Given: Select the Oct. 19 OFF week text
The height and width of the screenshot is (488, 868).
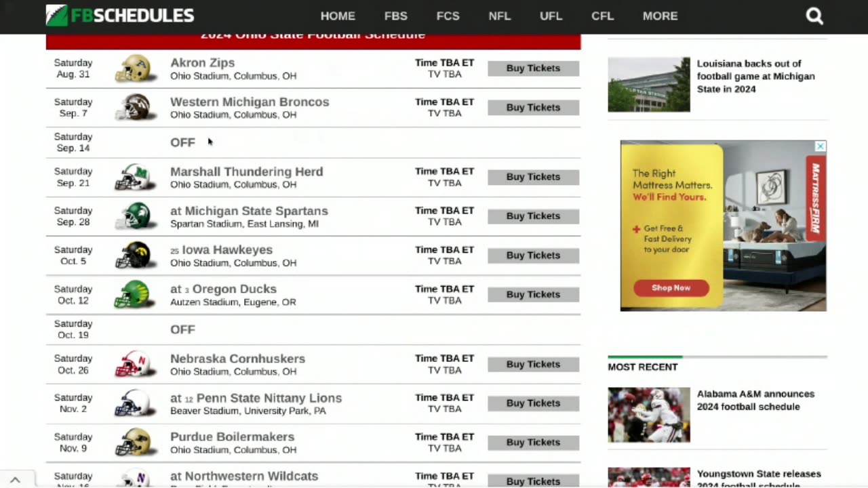Looking at the screenshot, I should (182, 329).
